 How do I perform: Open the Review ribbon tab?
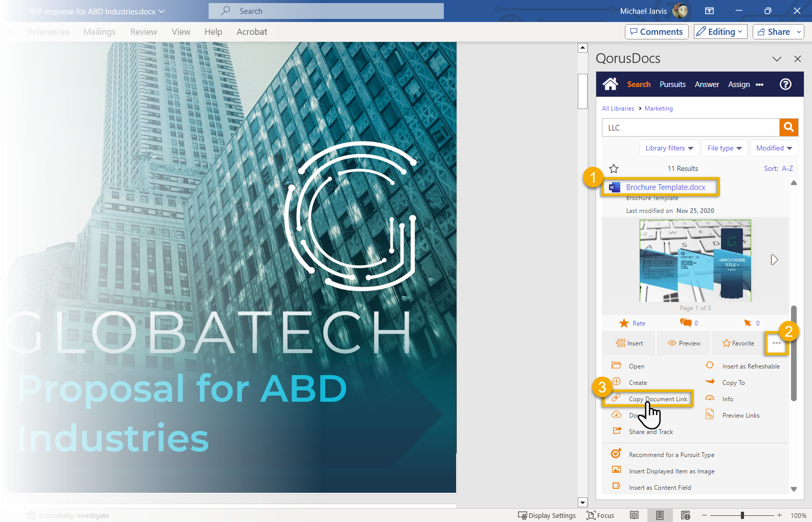tap(144, 32)
